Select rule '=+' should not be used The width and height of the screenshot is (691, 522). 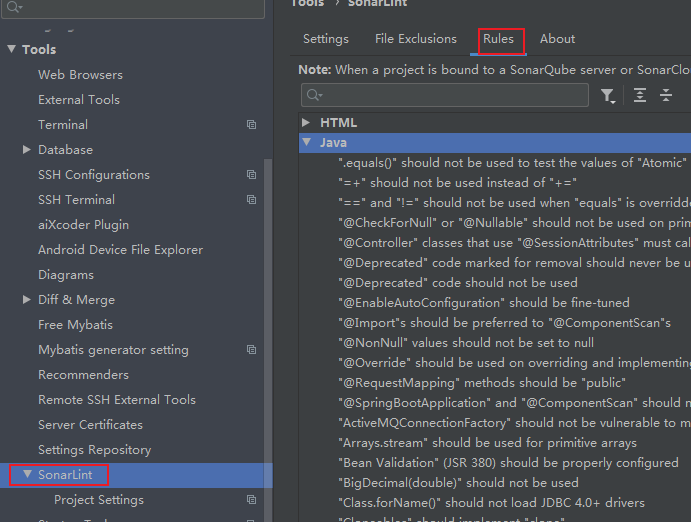457,183
